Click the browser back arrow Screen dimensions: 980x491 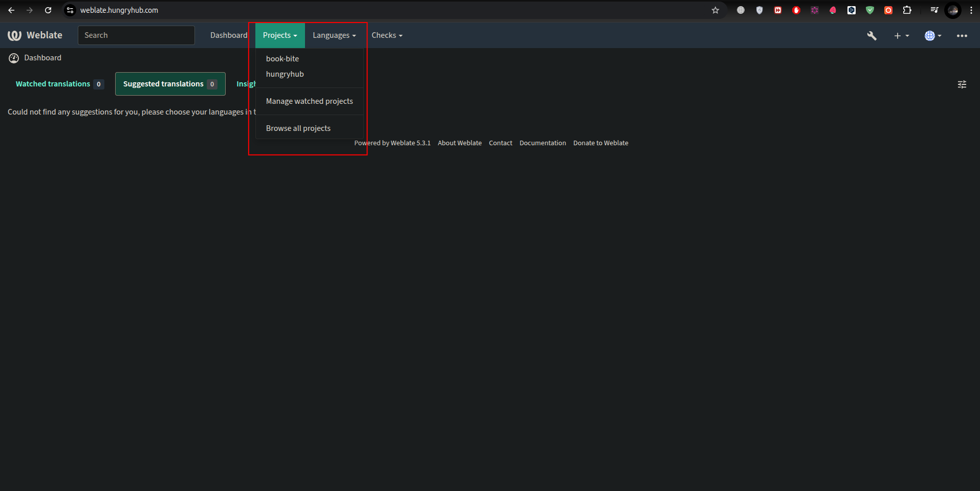[11, 10]
